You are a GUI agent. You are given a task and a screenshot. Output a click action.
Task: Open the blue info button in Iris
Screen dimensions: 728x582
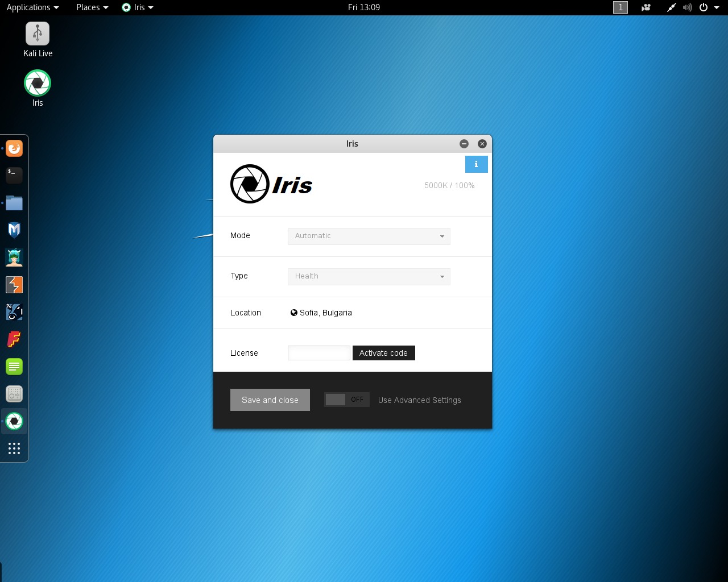476,164
